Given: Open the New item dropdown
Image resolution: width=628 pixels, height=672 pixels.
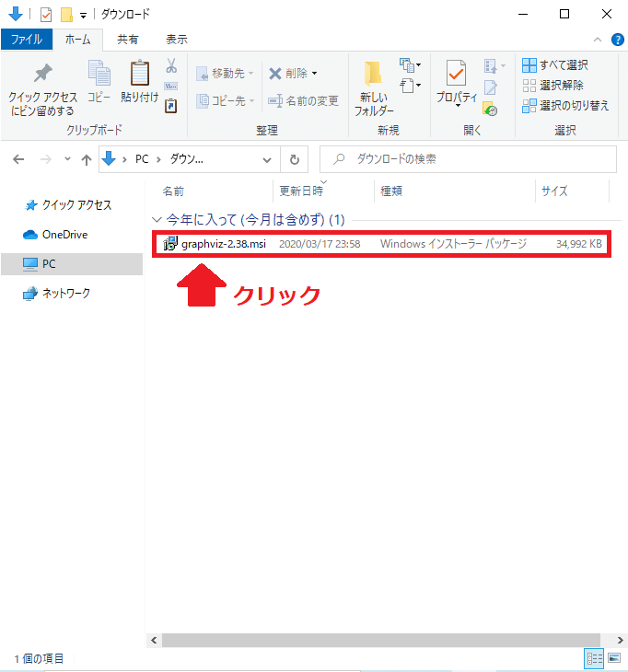Looking at the screenshot, I should point(411,65).
